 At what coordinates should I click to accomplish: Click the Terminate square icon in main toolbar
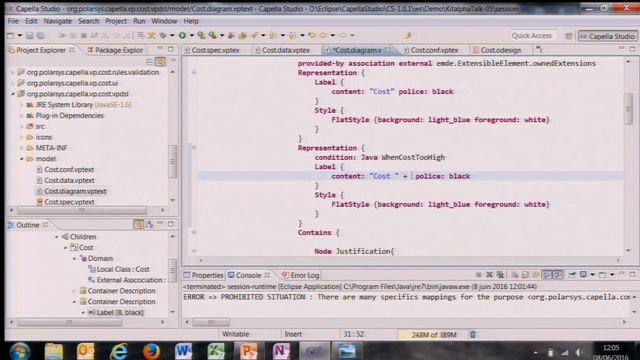[x=84, y=36]
